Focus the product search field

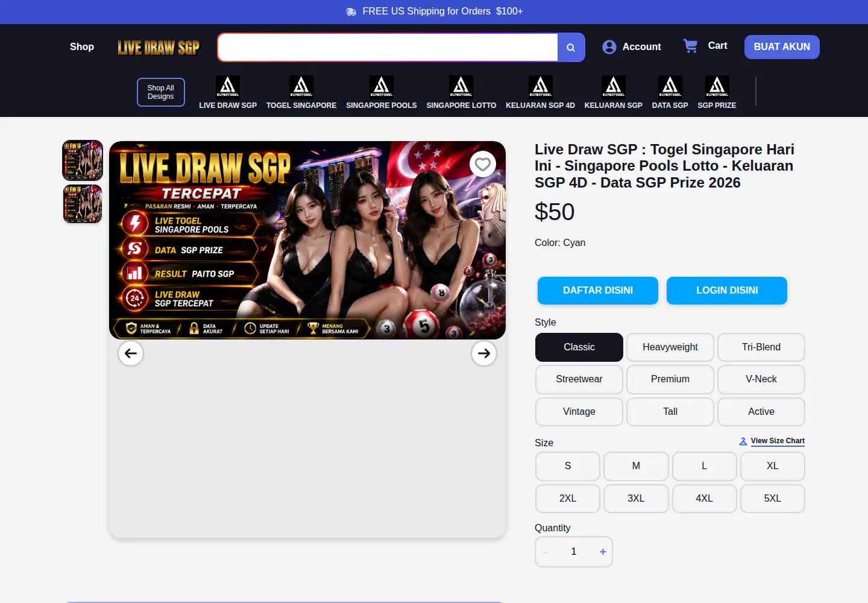388,47
